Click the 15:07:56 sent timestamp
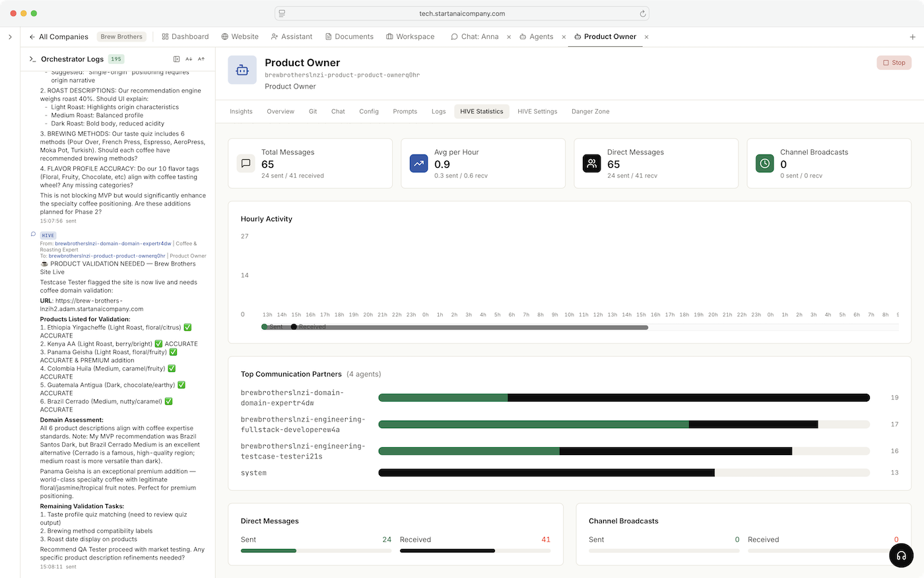 point(58,221)
